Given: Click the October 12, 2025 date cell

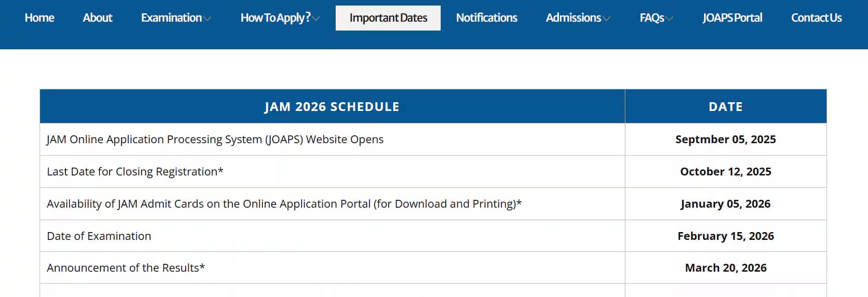Looking at the screenshot, I should tap(725, 172).
